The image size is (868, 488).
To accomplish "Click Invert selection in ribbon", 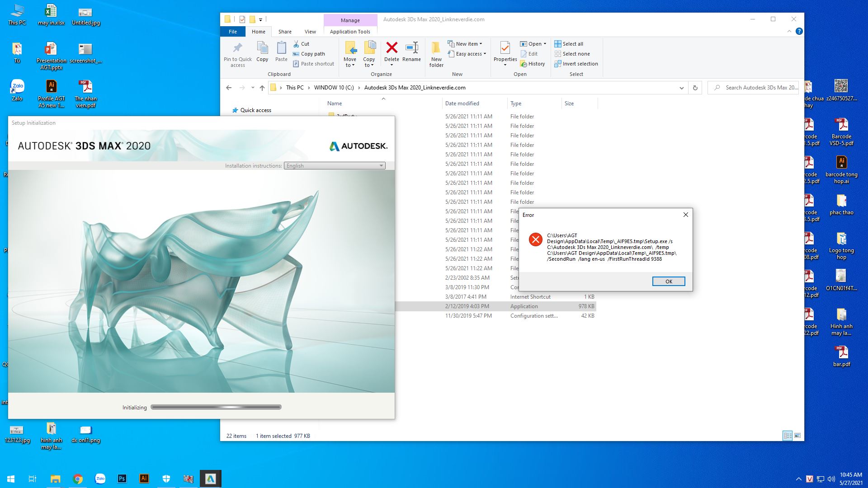I will (576, 64).
